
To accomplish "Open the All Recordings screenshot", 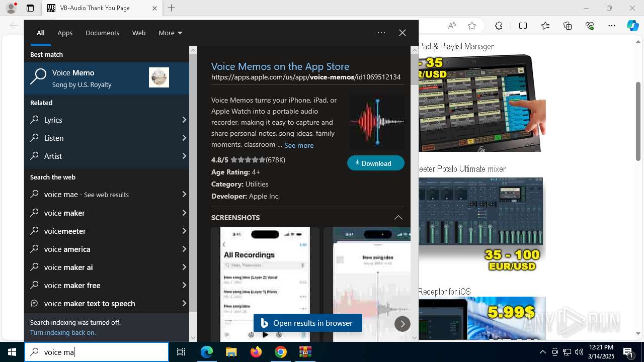I will click(265, 284).
